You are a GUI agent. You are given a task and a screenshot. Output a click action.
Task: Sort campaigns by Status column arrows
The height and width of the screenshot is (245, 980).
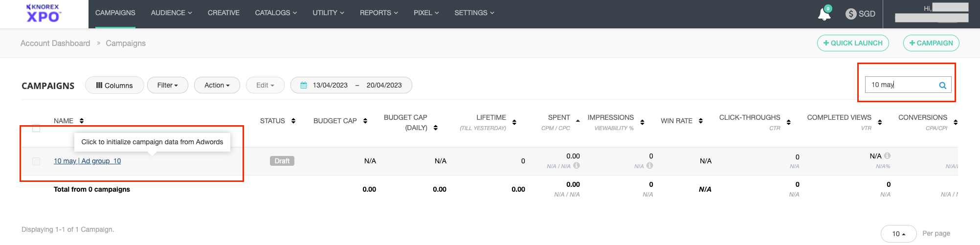pos(293,121)
